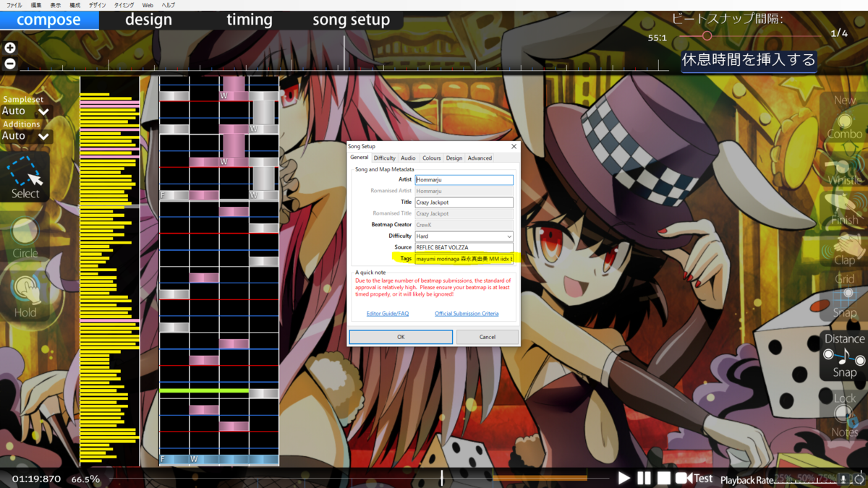Image resolution: width=868 pixels, height=488 pixels.
Task: Click the greyed Romanised Artist field
Action: coord(464,191)
